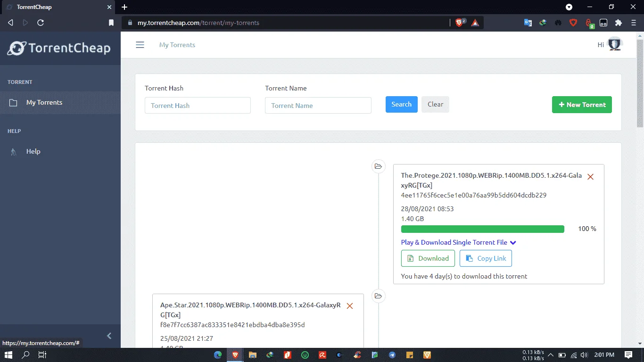Image resolution: width=644 pixels, height=362 pixels.
Task: Open Telegram from taskbar
Action: tap(392, 355)
